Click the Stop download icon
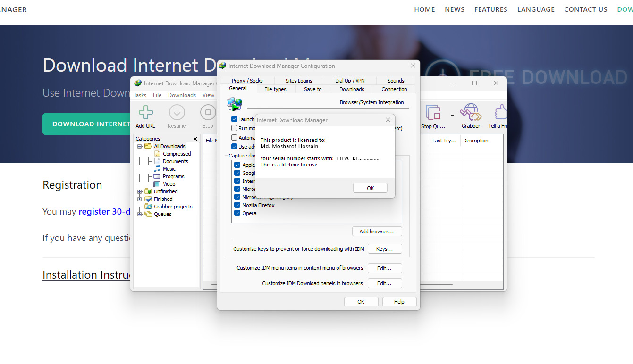 click(x=208, y=113)
